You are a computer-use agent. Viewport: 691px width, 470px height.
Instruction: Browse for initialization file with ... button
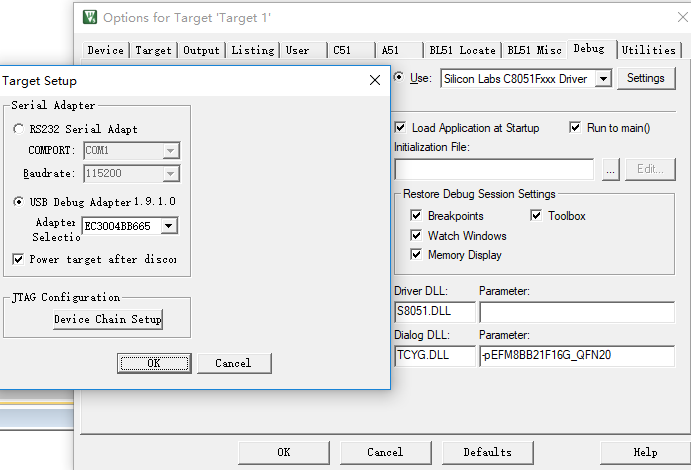(610, 169)
